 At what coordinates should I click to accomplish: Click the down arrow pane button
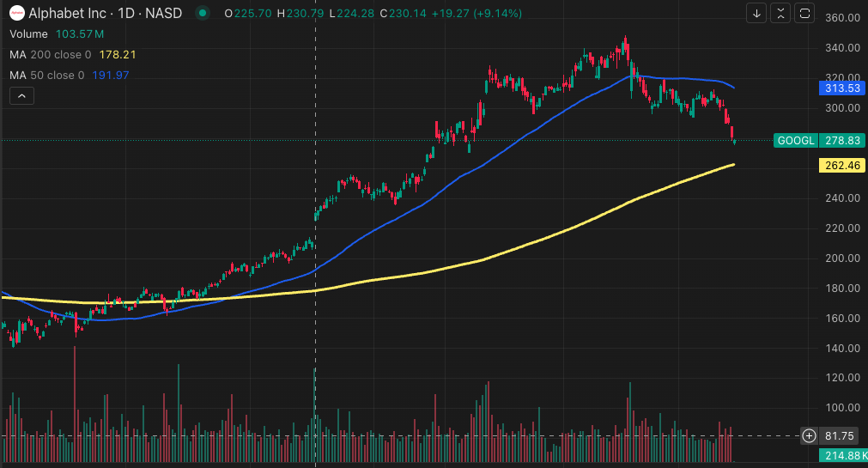click(x=756, y=13)
